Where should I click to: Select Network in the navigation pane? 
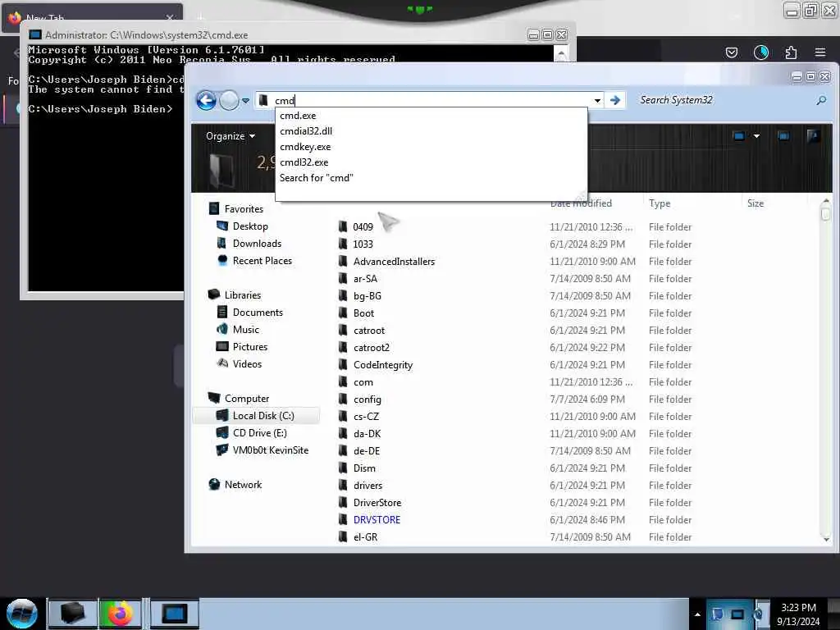(x=243, y=485)
